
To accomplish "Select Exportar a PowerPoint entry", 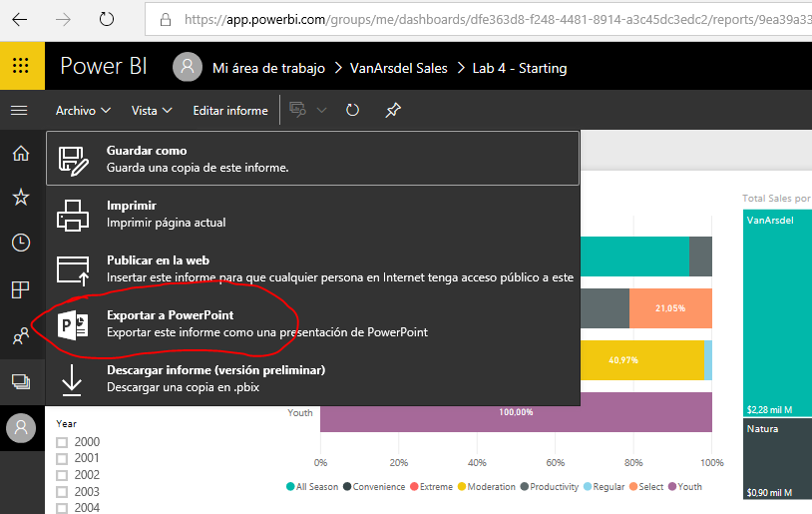I will [x=313, y=323].
